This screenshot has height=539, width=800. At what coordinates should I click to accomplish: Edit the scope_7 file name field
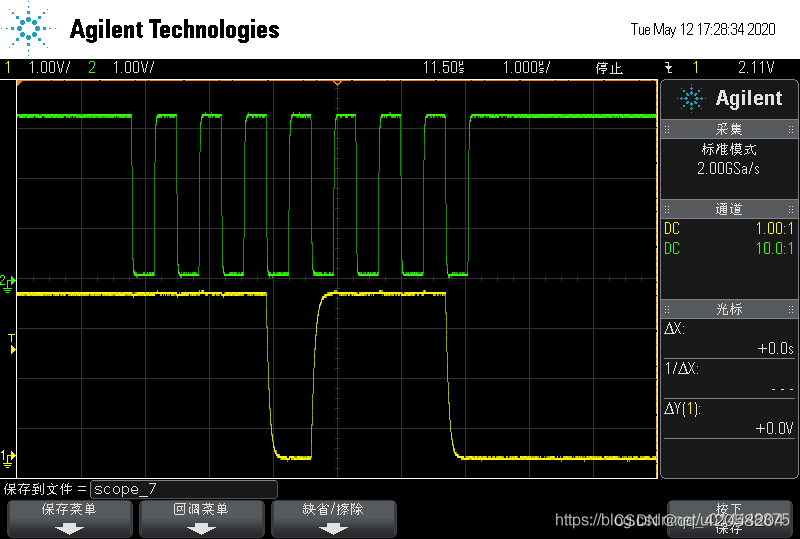pos(184,489)
